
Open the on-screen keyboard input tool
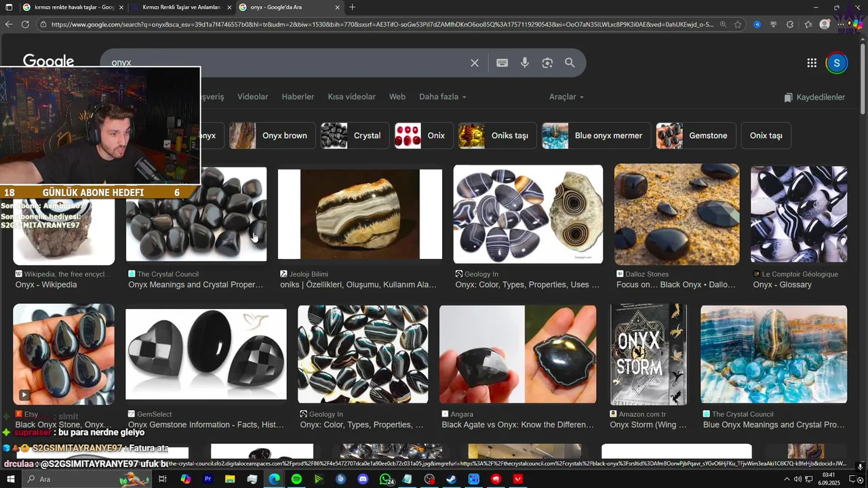tap(502, 63)
